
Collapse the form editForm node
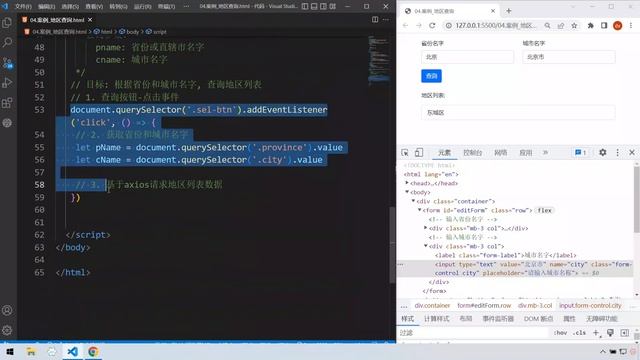coord(419,210)
